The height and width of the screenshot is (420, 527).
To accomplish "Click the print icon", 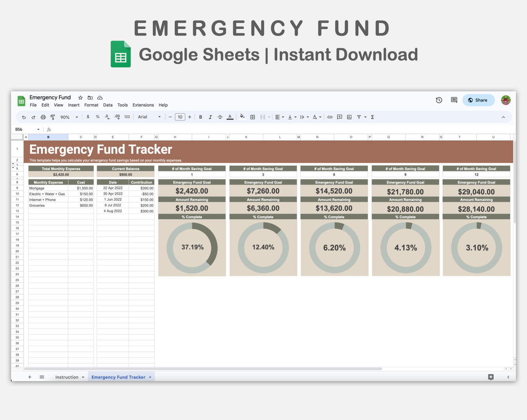I will 43,117.
